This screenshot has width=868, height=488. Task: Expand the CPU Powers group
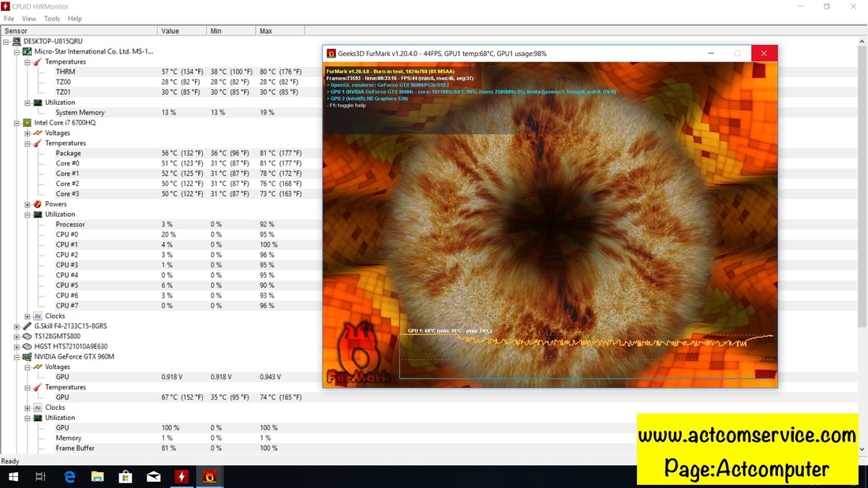click(27, 204)
